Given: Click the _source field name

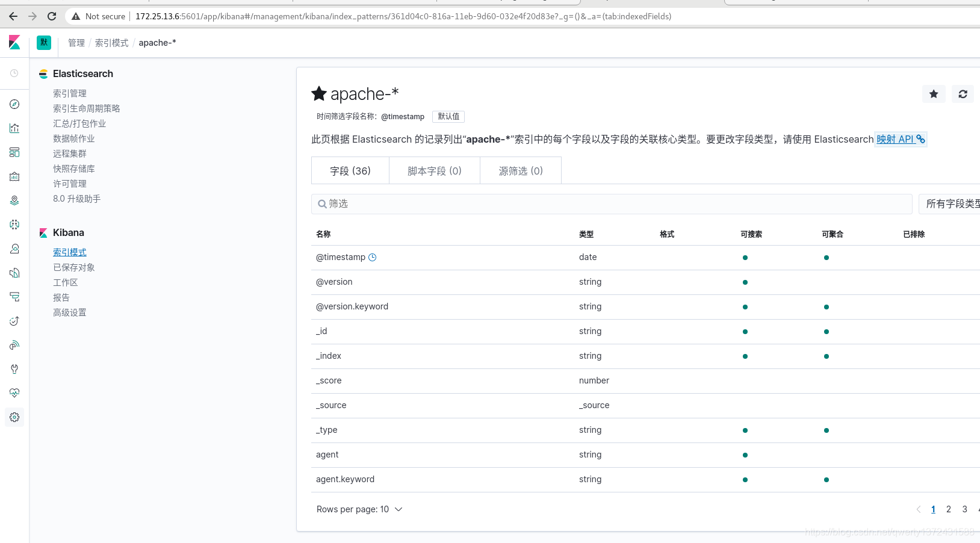Looking at the screenshot, I should (x=331, y=405).
